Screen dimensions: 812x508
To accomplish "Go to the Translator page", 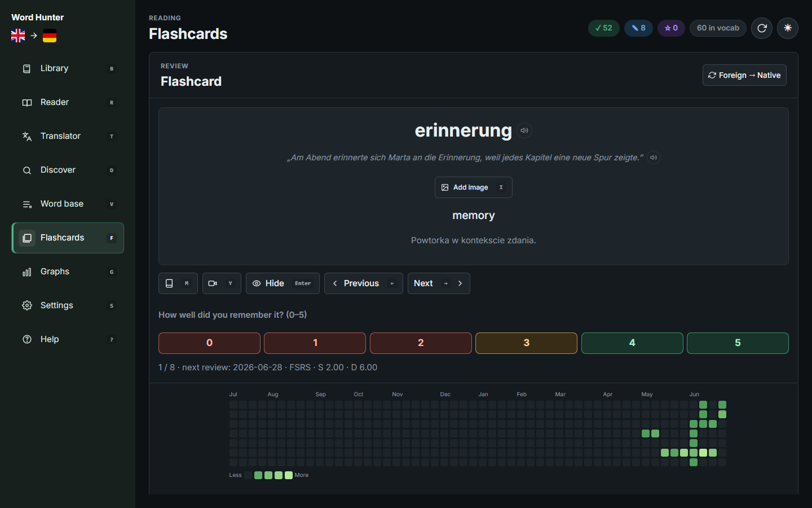I will coord(68,136).
